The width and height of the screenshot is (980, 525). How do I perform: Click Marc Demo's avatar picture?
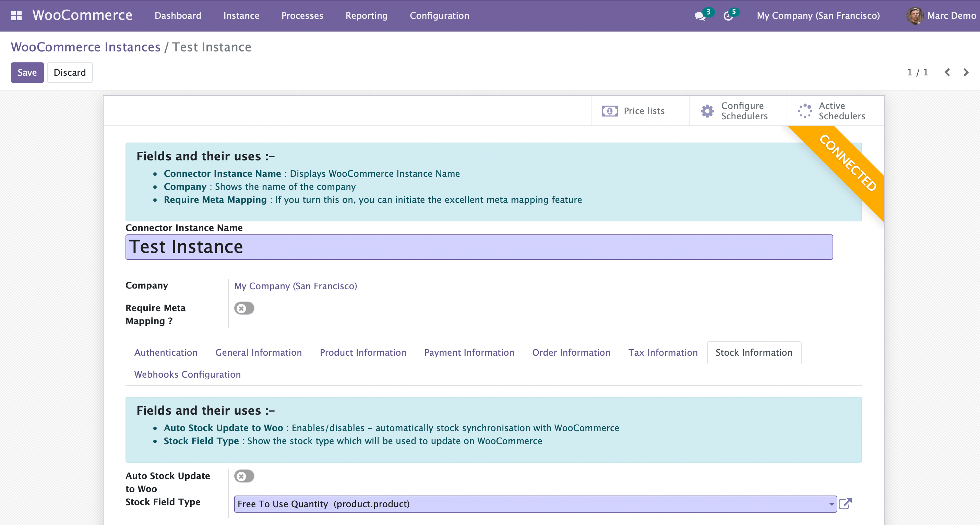click(915, 15)
